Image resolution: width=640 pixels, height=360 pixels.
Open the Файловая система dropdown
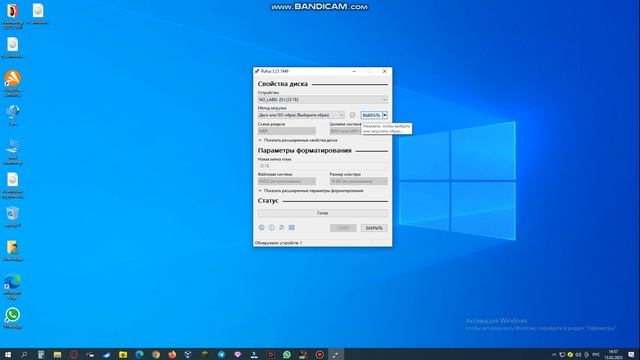click(287, 181)
